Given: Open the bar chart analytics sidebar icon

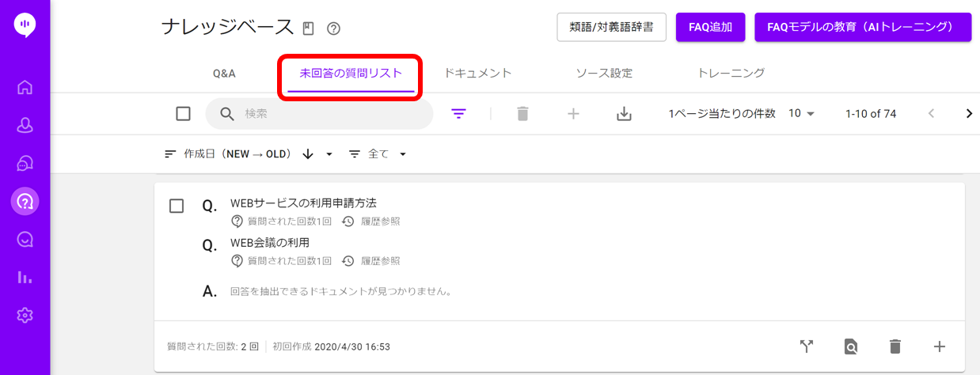Looking at the screenshot, I should pos(25,278).
